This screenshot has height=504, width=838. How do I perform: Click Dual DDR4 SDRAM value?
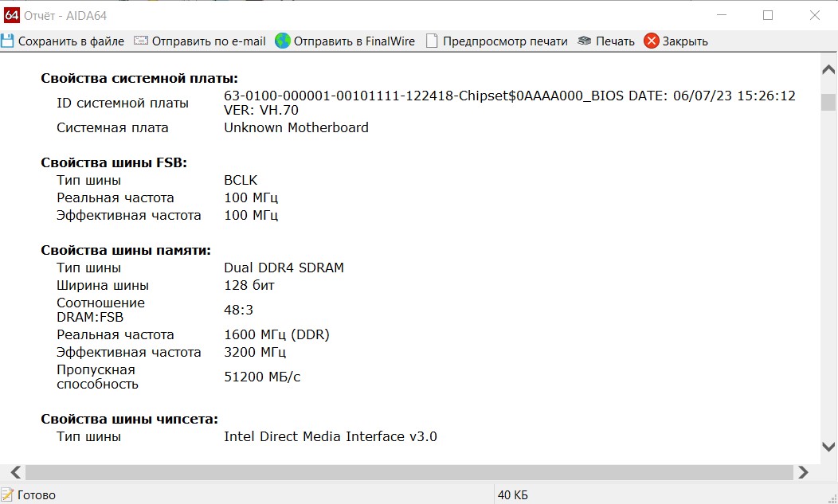(284, 268)
